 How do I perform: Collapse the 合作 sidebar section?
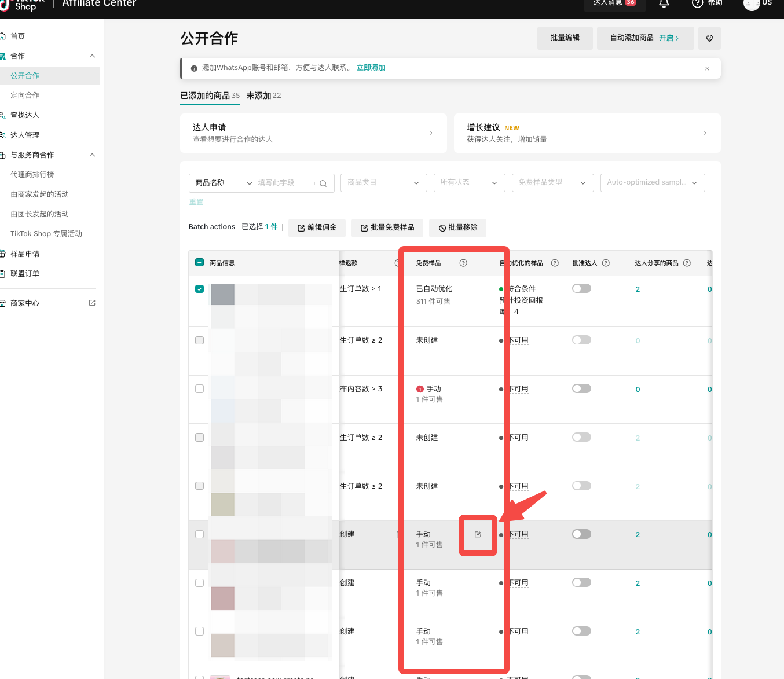point(92,56)
